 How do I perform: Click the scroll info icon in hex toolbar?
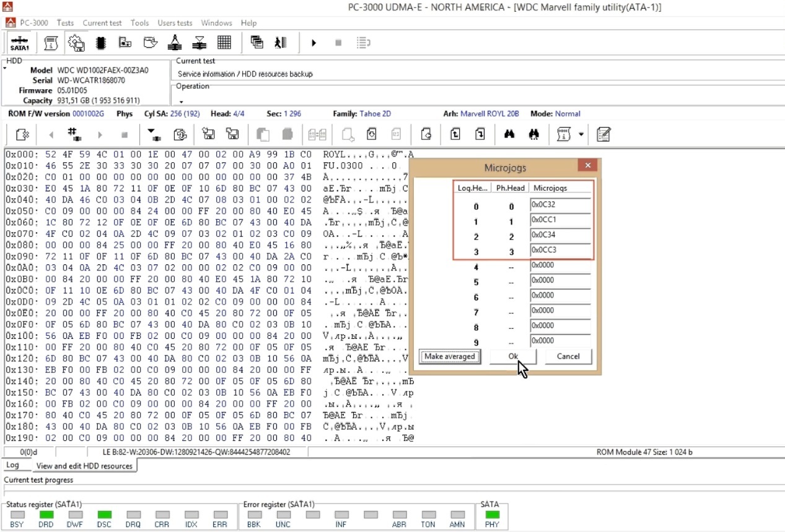pyautogui.click(x=564, y=134)
